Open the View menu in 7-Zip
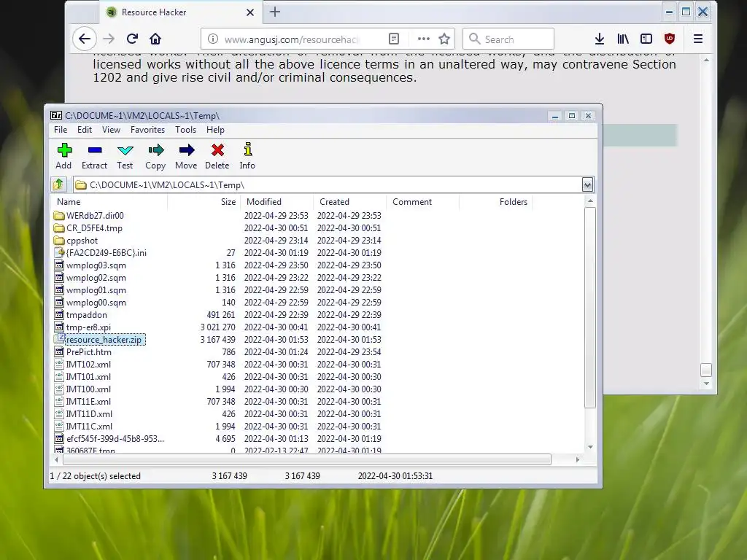 (111, 130)
